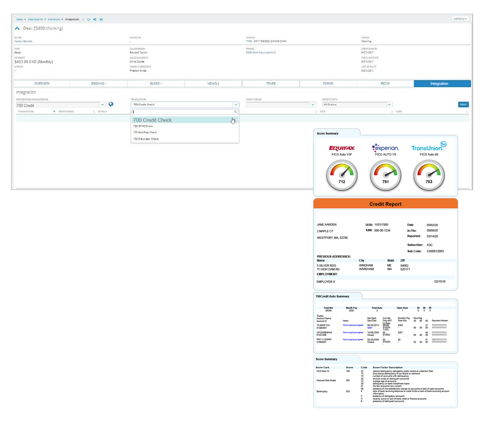Open the Transaction dropdown arrow
Screen dimensions: 497x448
[236, 105]
